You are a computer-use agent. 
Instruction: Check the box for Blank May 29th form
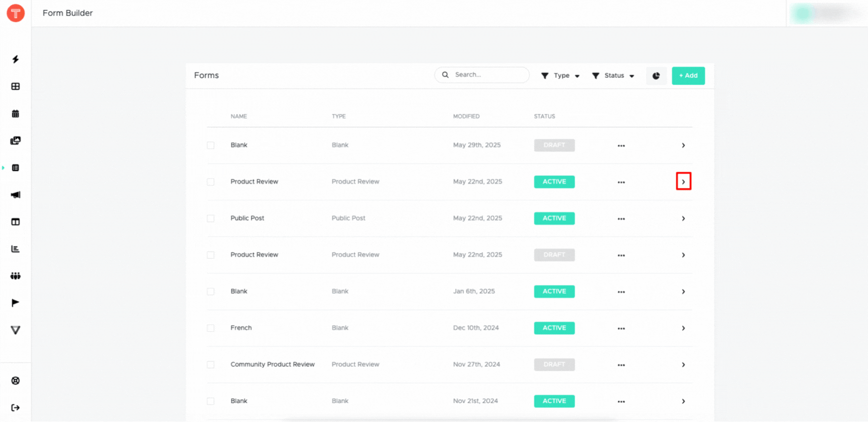tap(211, 145)
